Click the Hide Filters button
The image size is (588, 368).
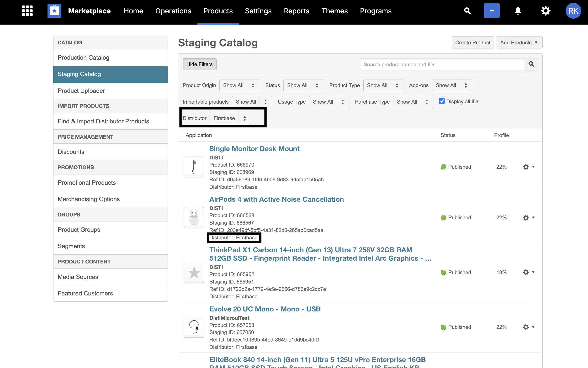[x=199, y=64]
